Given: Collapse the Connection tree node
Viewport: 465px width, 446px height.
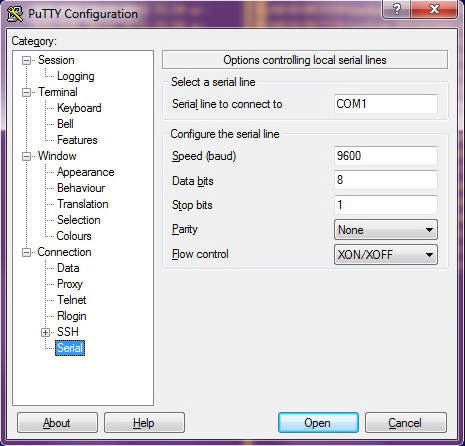Looking at the screenshot, I should pyautogui.click(x=26, y=253).
